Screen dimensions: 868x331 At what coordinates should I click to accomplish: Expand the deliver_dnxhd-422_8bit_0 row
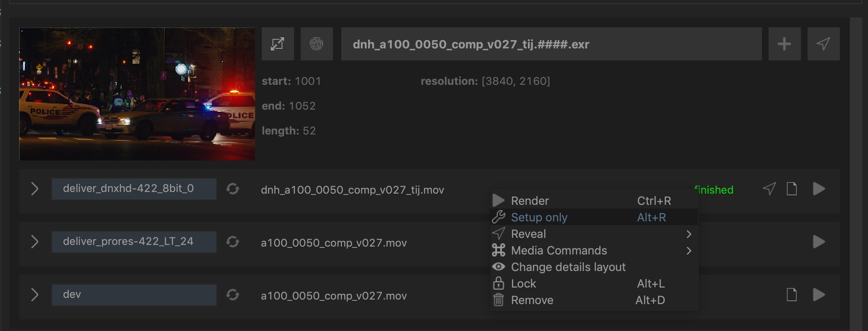(35, 189)
